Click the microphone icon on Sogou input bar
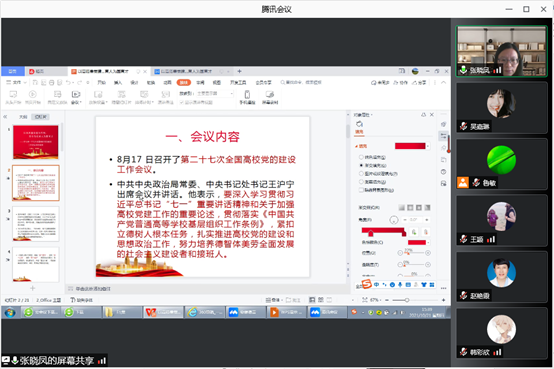The height and width of the screenshot is (369, 554). point(400,285)
